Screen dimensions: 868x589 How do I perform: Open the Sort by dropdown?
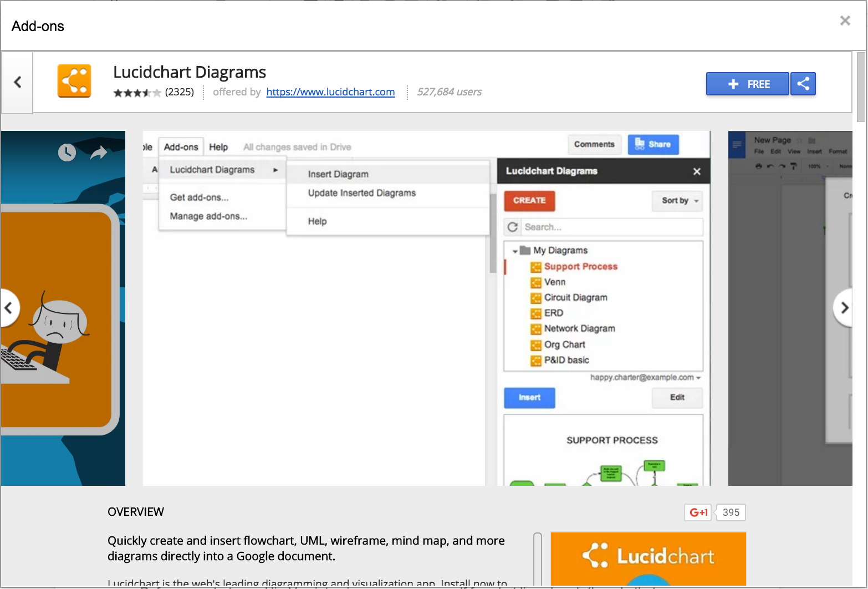pos(678,201)
